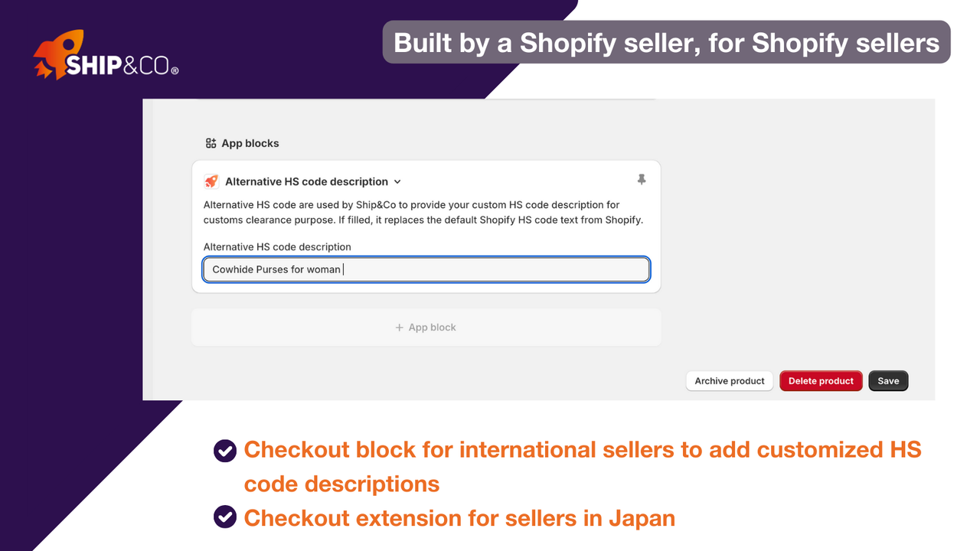Place cursor in the Cowhide Purses input field

coord(426,269)
